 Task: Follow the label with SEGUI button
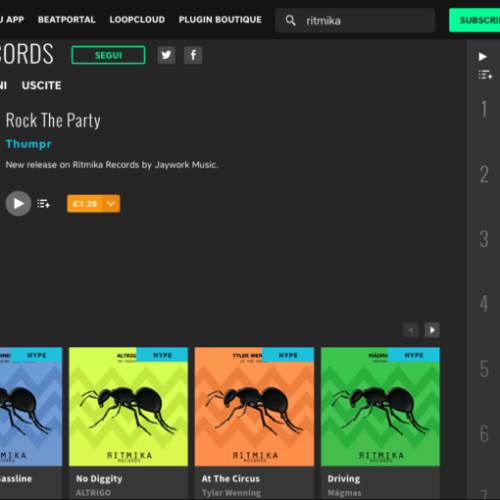click(108, 55)
